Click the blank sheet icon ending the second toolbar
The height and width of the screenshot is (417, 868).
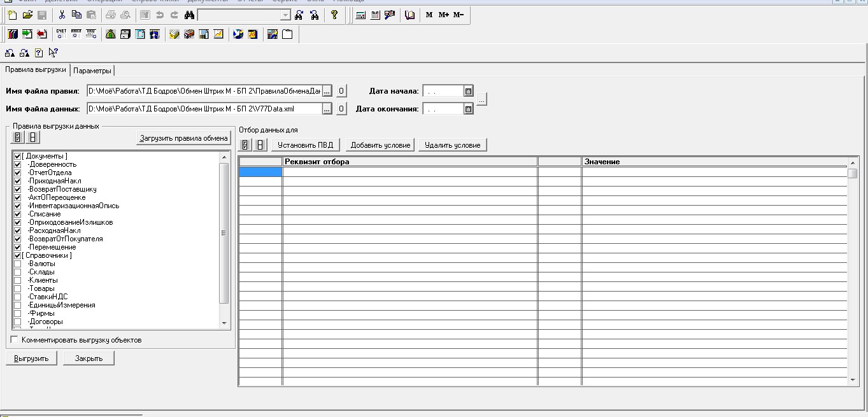coord(287,34)
